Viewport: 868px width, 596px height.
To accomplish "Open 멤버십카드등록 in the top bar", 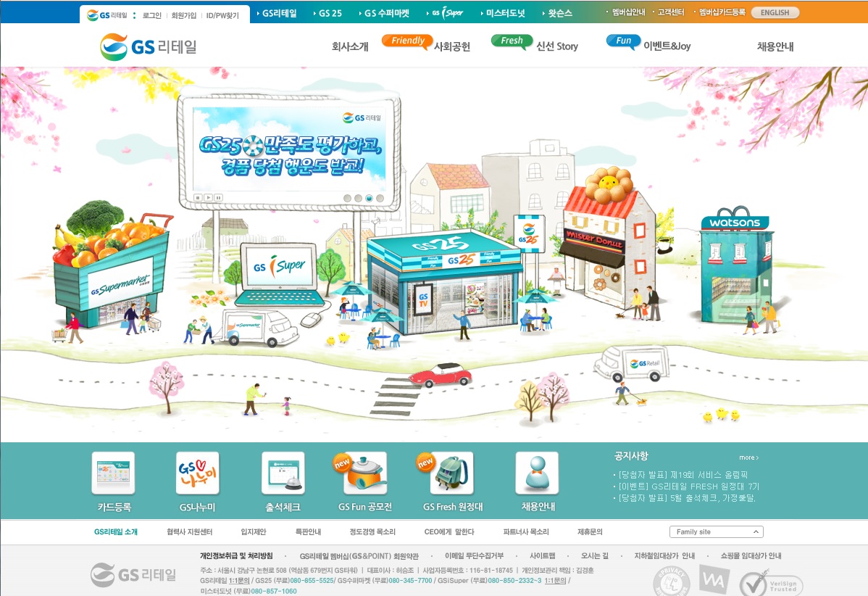I will [722, 12].
